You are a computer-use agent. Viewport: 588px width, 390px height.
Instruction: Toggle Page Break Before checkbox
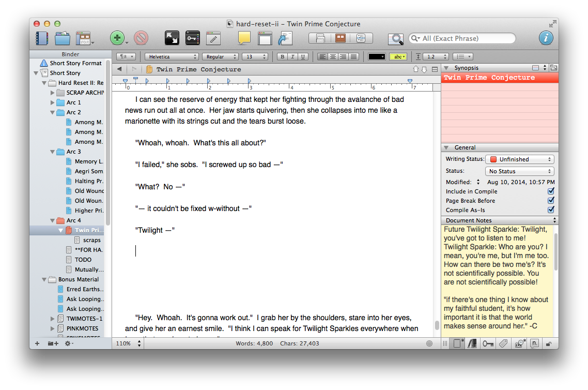click(551, 201)
